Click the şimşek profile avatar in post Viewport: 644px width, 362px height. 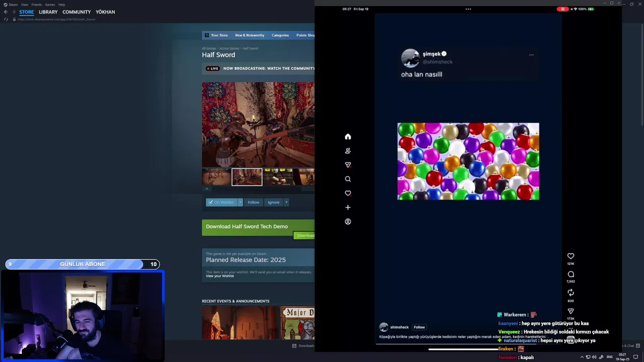point(410,58)
